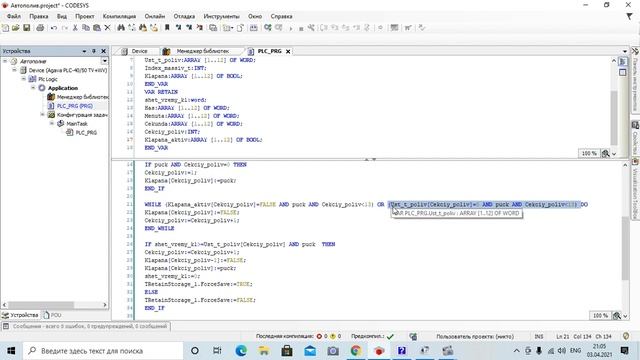Screen dimensions: 640x360
Task: Close the Устройства panel
Action: 103,51
